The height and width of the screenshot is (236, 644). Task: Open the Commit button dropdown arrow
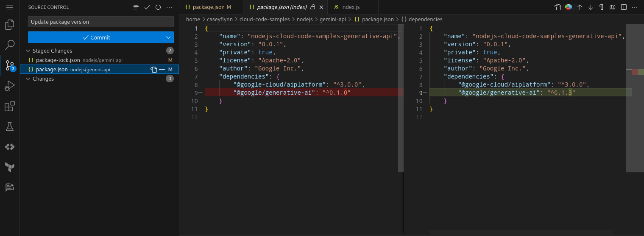tap(169, 37)
